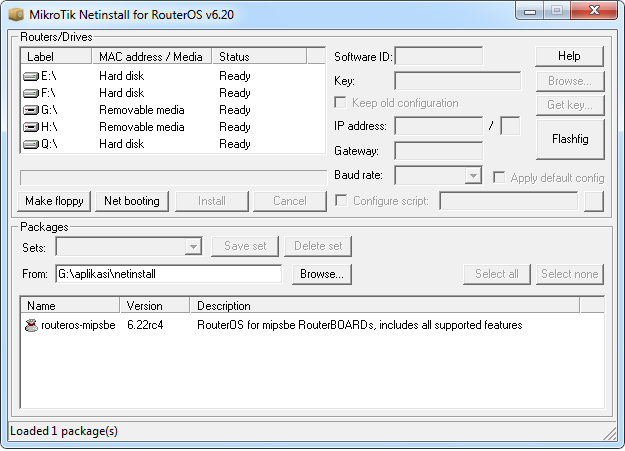Click the small button beside Configure script field

pos(594,201)
